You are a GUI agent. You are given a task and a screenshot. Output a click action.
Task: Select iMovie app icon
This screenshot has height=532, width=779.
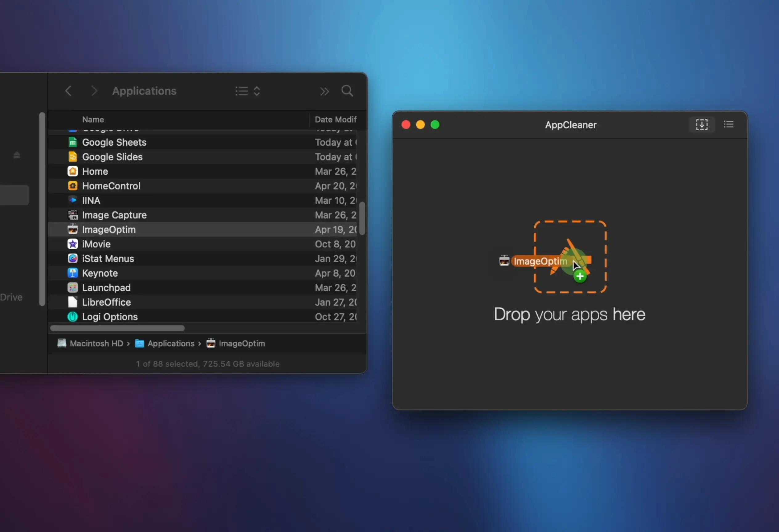click(73, 244)
